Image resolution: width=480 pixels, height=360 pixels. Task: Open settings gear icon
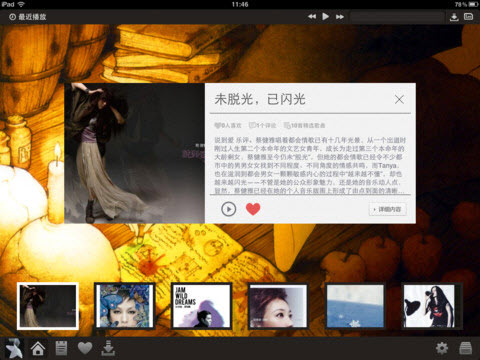[442, 349]
